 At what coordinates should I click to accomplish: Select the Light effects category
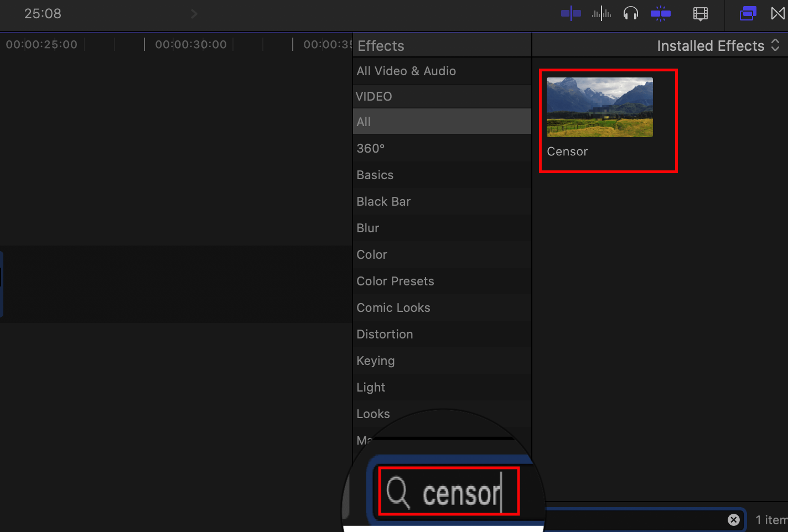[442, 387]
